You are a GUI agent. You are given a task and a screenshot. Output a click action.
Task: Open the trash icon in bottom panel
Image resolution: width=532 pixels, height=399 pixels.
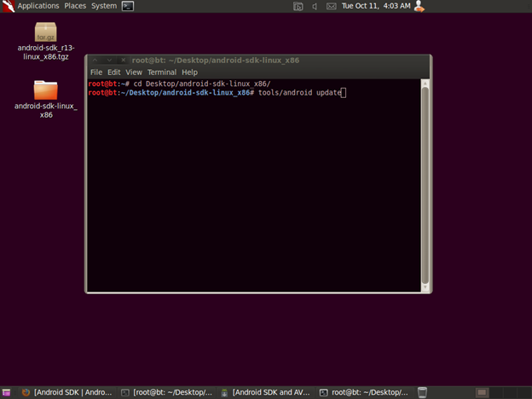point(421,392)
